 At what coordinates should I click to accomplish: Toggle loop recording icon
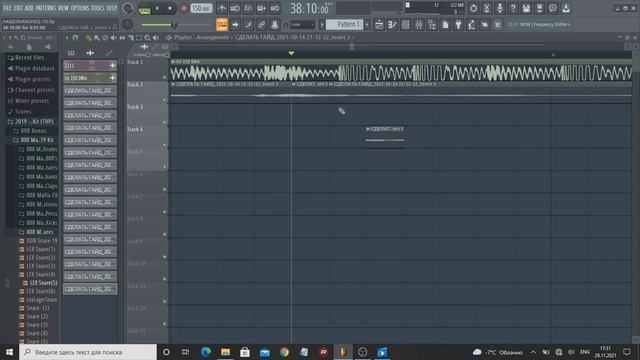pyautogui.click(x=275, y=8)
